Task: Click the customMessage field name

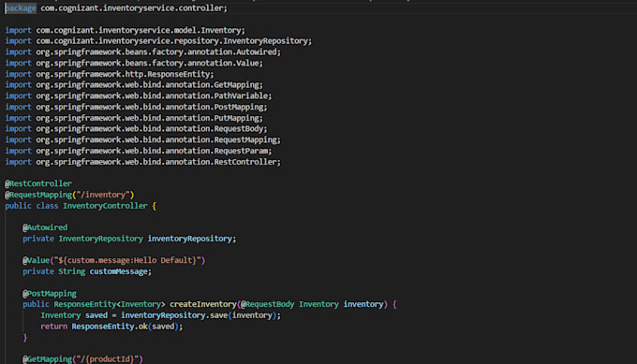Action: coord(119,271)
